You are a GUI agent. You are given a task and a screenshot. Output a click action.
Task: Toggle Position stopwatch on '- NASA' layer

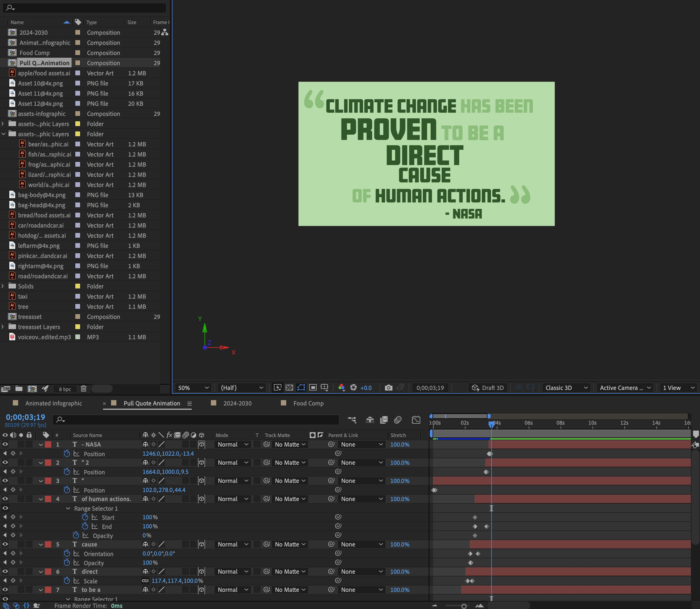(x=67, y=454)
